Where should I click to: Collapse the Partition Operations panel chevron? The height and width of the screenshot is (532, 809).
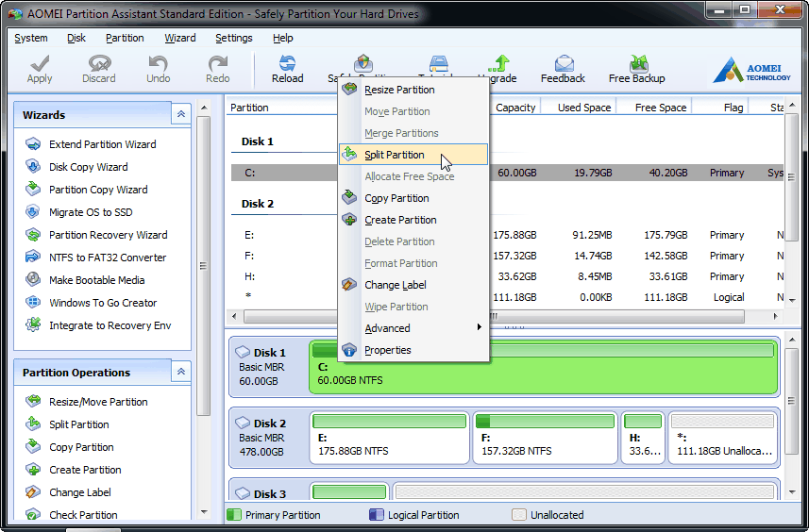click(181, 371)
